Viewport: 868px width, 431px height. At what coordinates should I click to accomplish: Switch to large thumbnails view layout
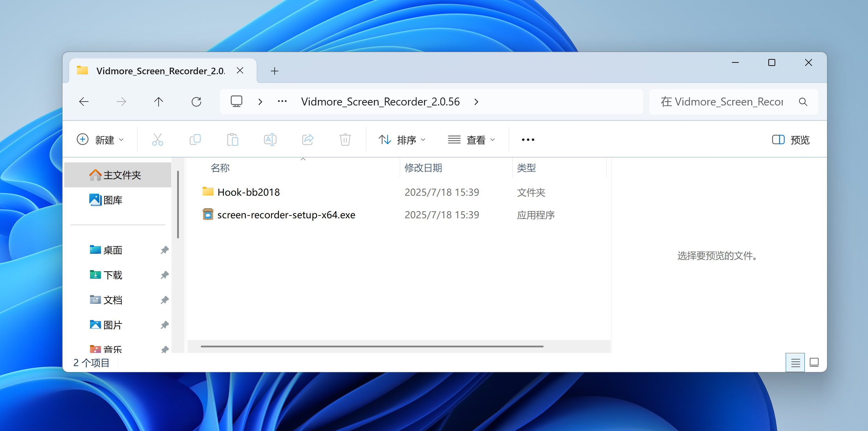tap(814, 363)
